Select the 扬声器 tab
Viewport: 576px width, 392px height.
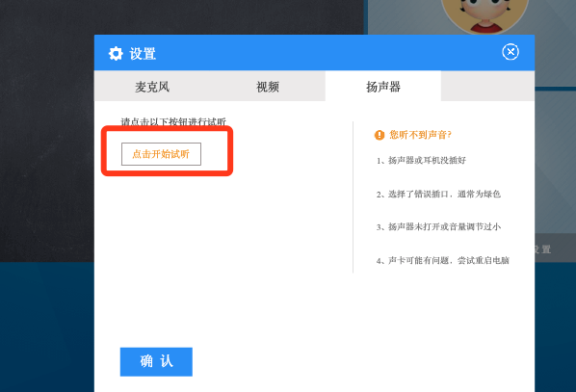tap(383, 87)
